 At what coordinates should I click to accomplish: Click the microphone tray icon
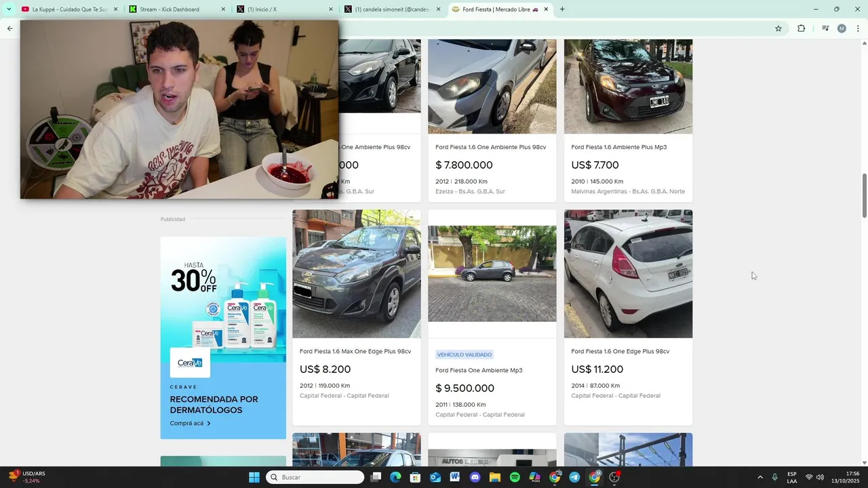(774, 477)
